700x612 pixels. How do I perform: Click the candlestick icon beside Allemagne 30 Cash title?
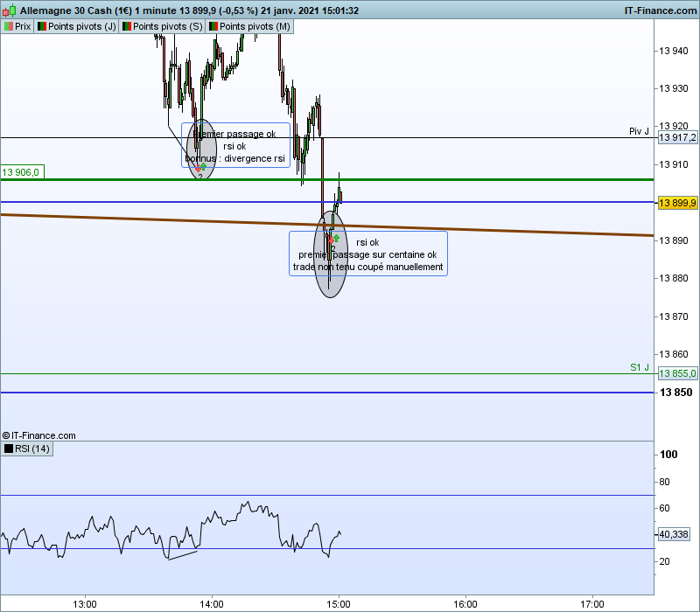[9, 10]
